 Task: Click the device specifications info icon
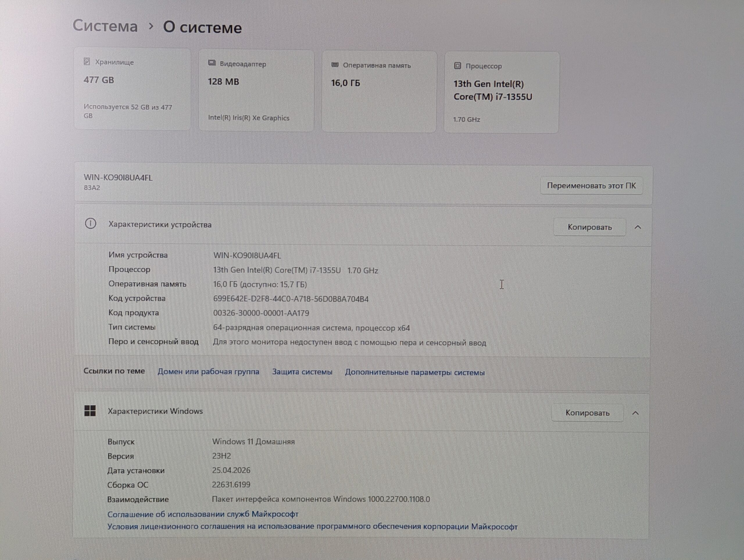90,224
